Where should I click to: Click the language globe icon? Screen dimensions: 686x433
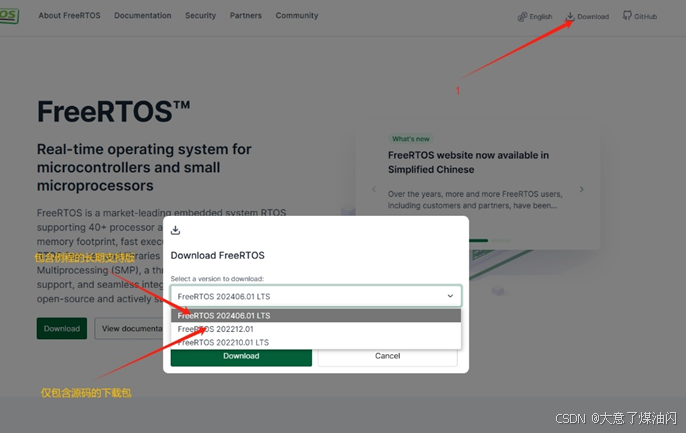pos(522,17)
